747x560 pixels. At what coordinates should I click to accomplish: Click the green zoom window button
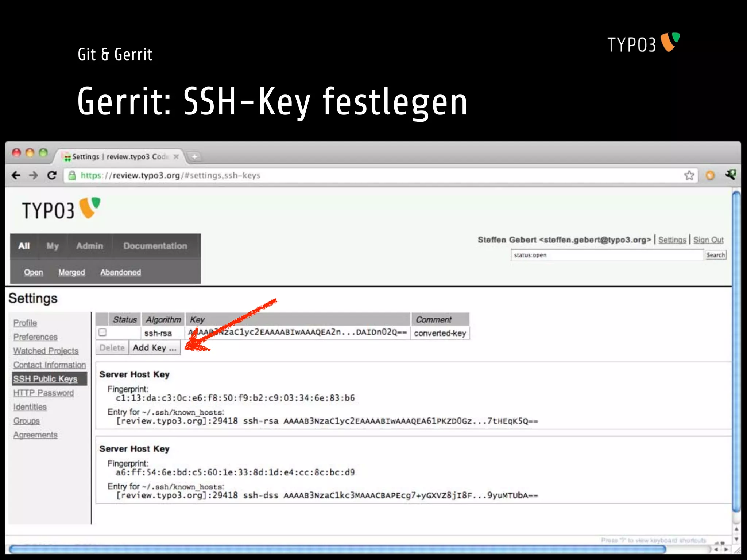[x=43, y=152]
